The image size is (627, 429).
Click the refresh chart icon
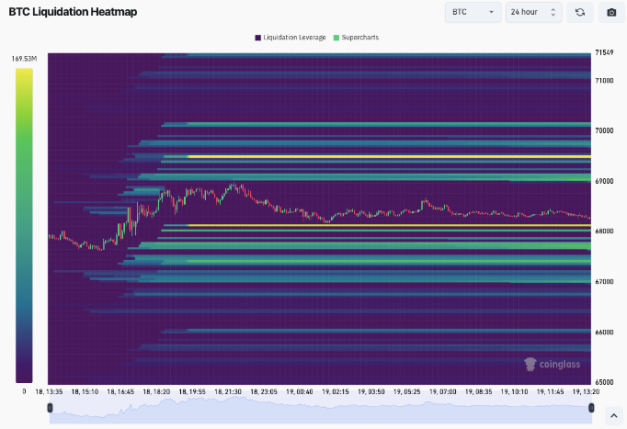579,13
